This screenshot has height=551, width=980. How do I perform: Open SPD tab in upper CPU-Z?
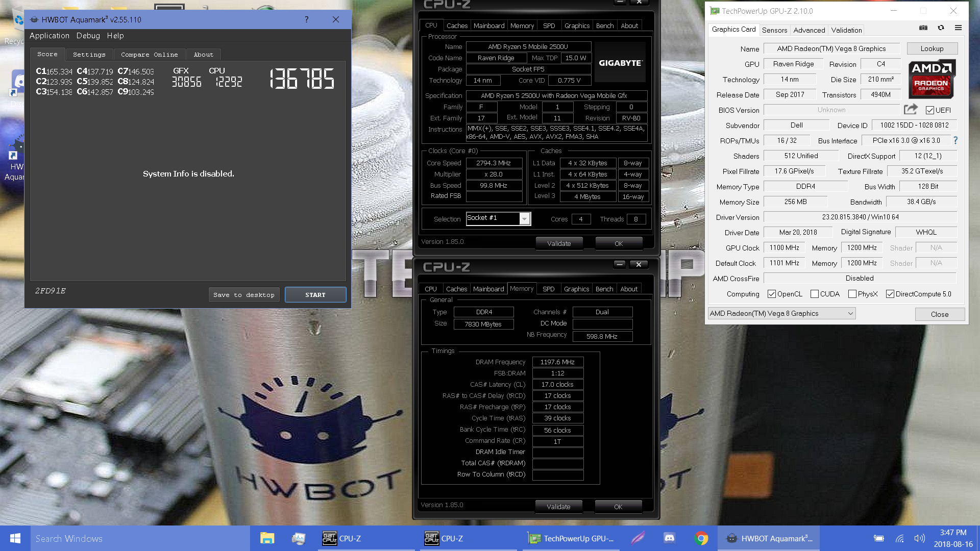[x=549, y=26]
